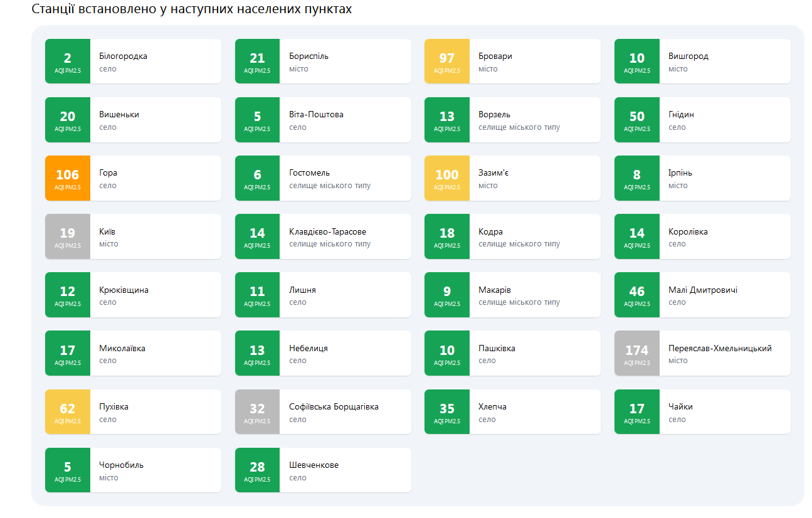Viewport: 812px width, 518px height.
Task: Select the Бровари station with AQI 97
Action: tap(512, 61)
